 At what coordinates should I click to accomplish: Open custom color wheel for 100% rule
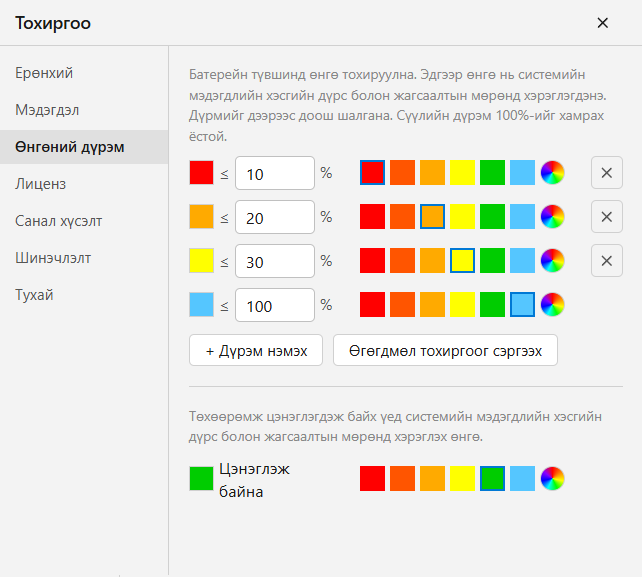click(x=552, y=305)
